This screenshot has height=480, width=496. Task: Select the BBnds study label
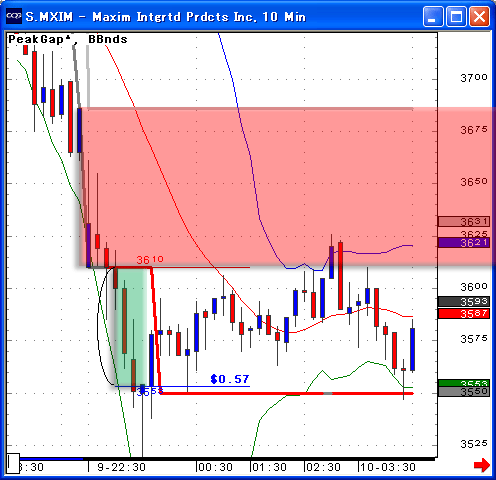[x=108, y=39]
